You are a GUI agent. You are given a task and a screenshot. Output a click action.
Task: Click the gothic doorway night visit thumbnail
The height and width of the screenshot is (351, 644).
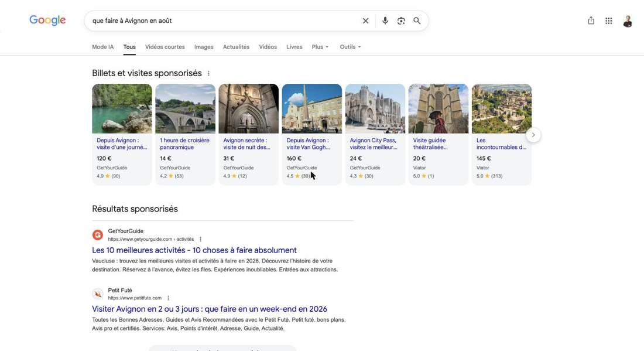click(248, 108)
